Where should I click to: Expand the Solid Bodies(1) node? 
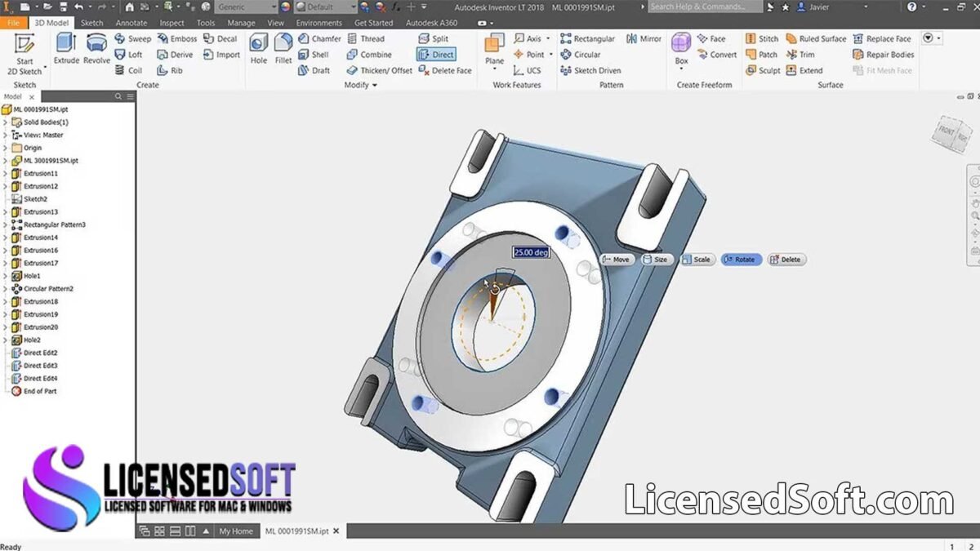pos(5,122)
